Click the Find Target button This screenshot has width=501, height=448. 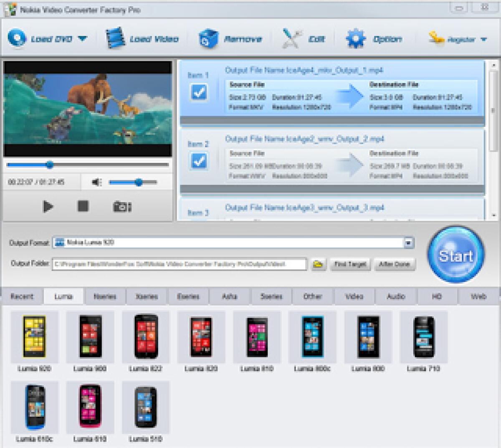pos(350,264)
